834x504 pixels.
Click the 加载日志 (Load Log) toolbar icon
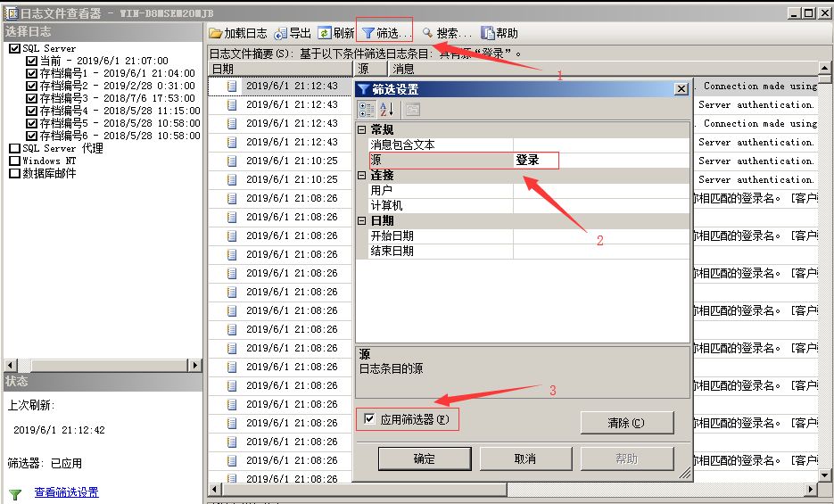(x=216, y=33)
